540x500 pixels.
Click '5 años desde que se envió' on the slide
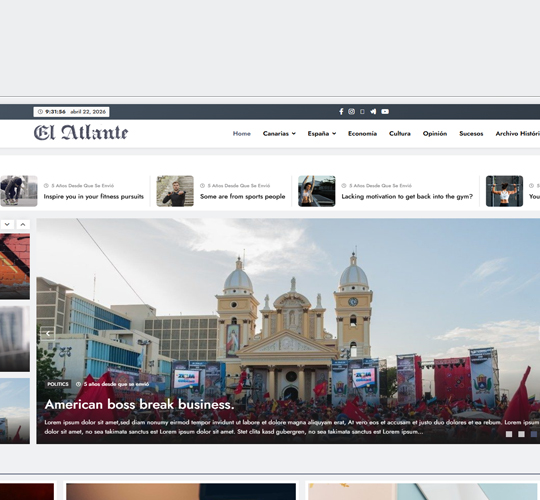(116, 384)
